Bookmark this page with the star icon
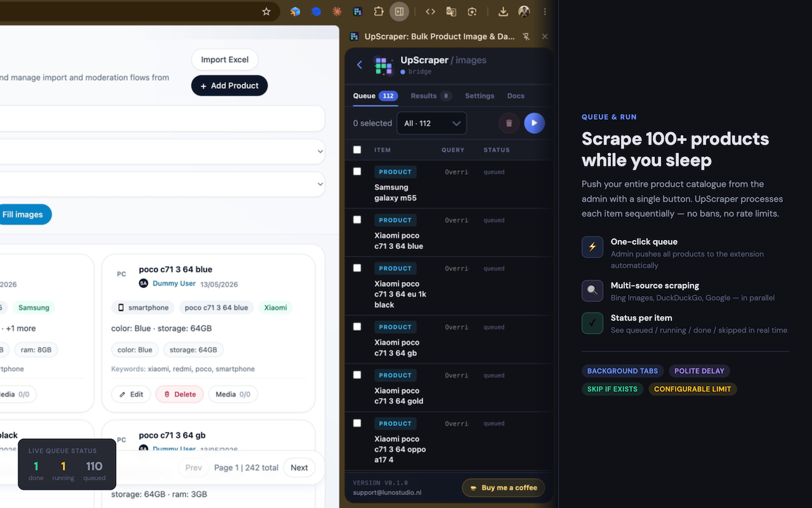812x508 pixels. 266,11
